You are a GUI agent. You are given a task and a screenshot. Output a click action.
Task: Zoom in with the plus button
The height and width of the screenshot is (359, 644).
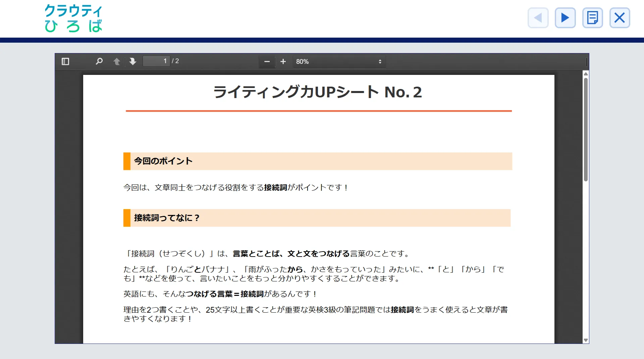pyautogui.click(x=283, y=61)
